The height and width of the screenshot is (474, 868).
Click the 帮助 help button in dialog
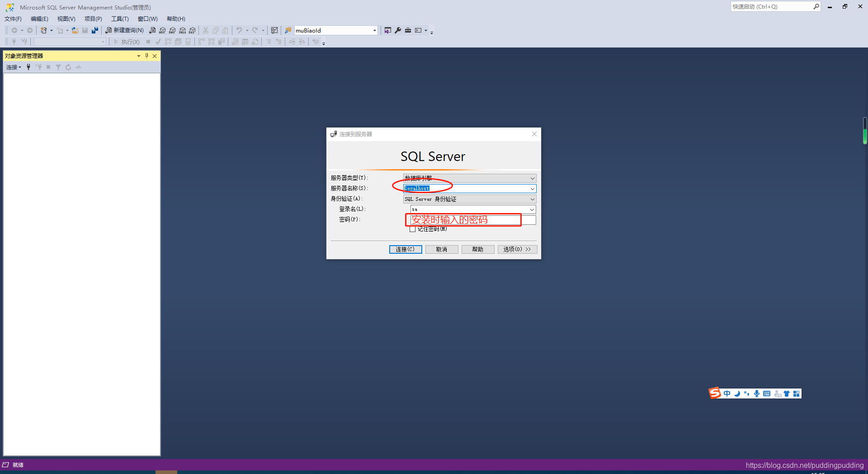pos(478,249)
